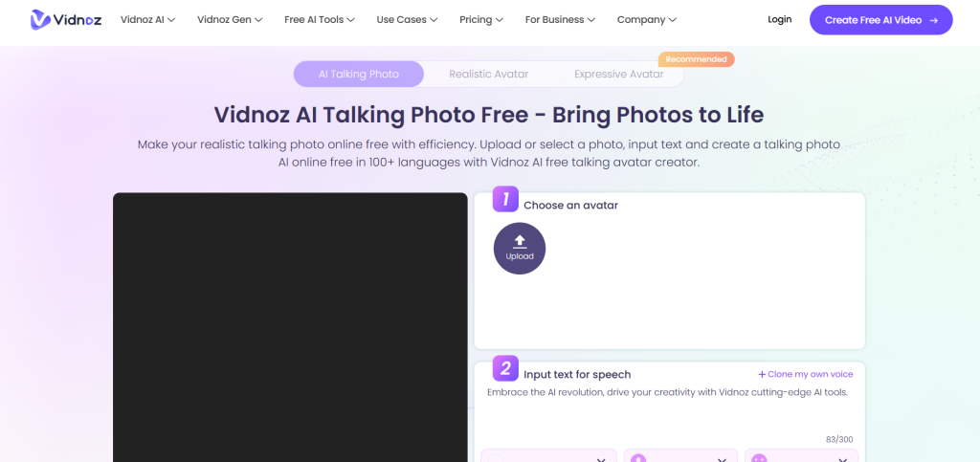Expand the Vidnoz AI menu

pyautogui.click(x=147, y=19)
